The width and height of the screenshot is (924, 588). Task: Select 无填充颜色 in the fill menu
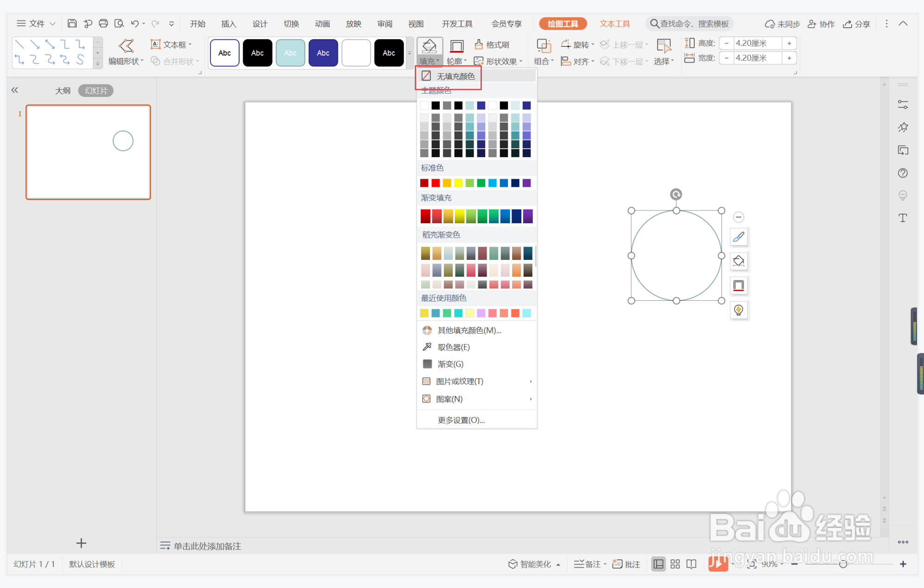pos(455,76)
